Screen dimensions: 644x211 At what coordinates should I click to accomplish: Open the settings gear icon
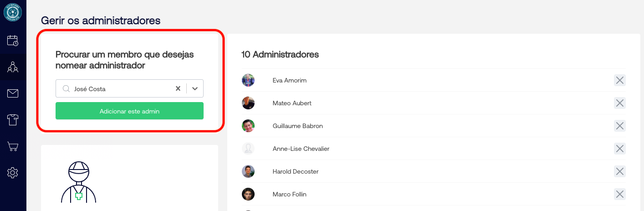pos(13,173)
